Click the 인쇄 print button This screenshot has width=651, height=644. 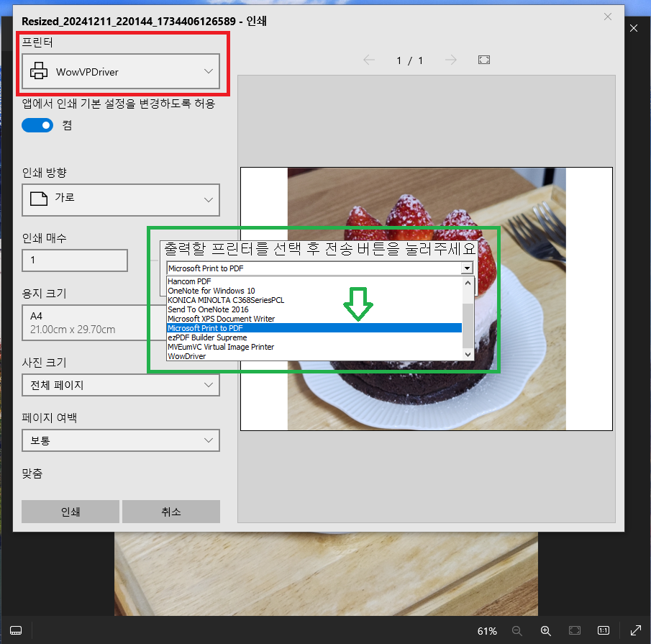(70, 512)
